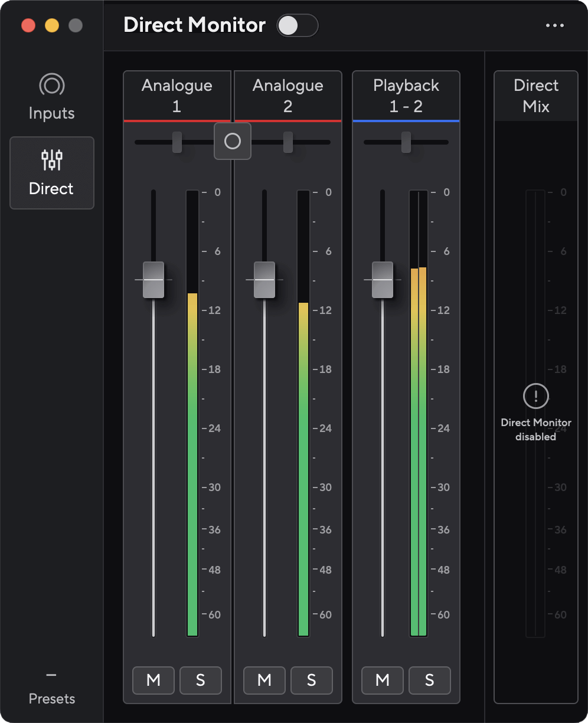588x723 pixels.
Task: Click the Analogue 2 pan slider handle
Action: click(288, 142)
